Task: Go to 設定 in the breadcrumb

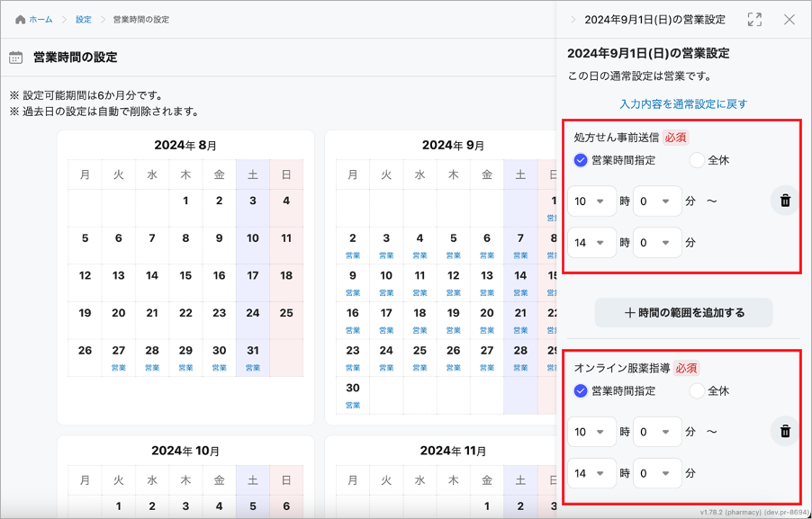Action: click(x=84, y=20)
